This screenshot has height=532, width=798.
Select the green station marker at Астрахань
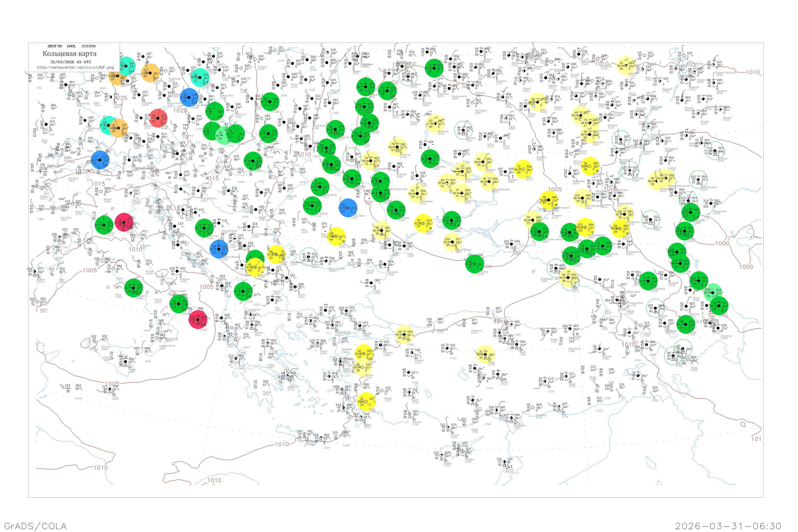[x=691, y=212]
